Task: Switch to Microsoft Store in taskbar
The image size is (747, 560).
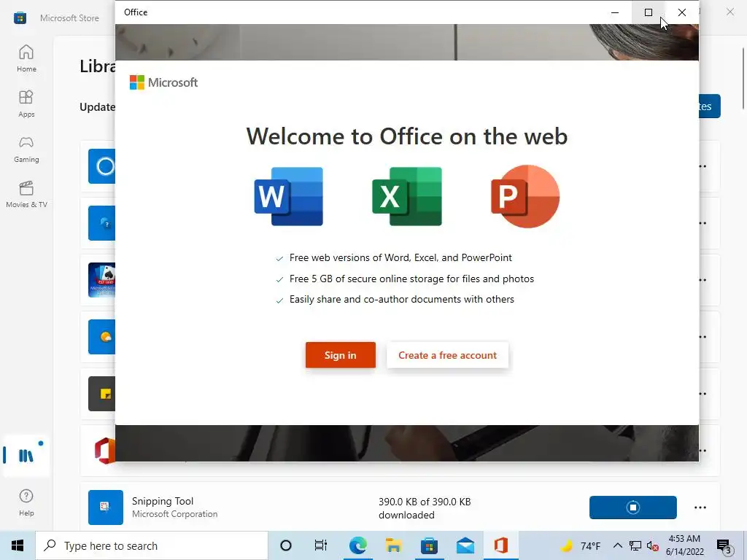Action: coord(429,545)
